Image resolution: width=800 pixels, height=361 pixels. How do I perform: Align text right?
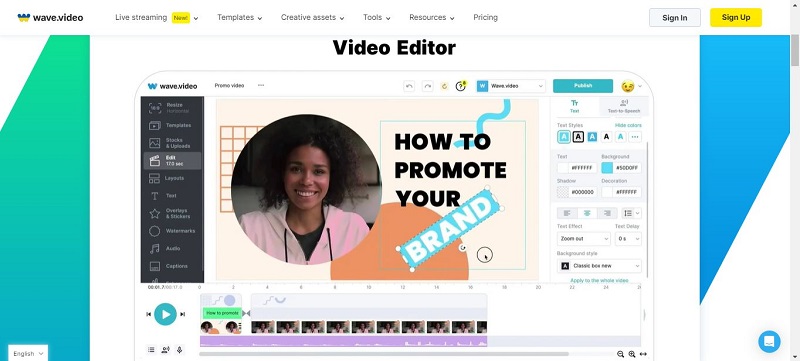(x=607, y=213)
